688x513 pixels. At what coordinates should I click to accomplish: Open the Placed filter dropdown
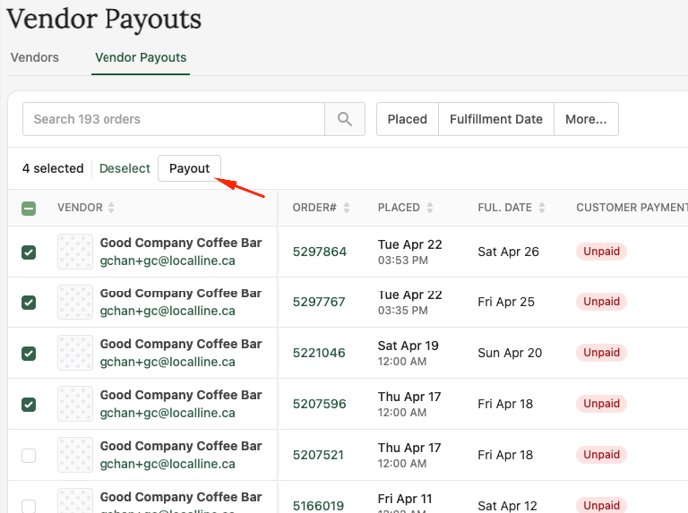point(407,119)
